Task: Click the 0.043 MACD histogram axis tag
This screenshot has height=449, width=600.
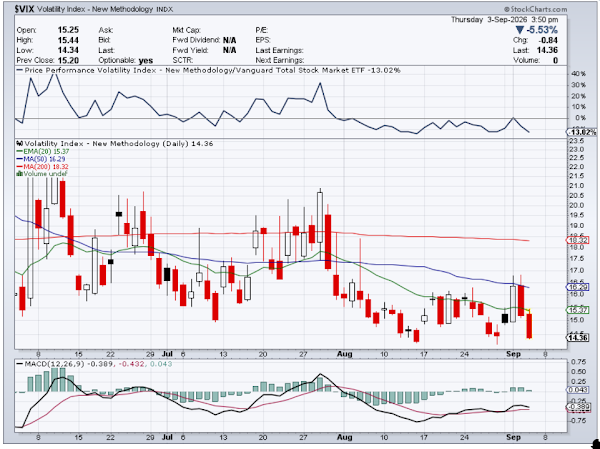Action: pos(578,390)
